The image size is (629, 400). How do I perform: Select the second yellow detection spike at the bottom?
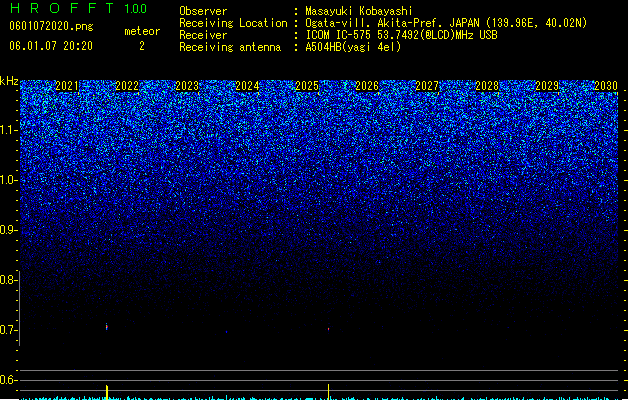pyautogui.click(x=329, y=392)
